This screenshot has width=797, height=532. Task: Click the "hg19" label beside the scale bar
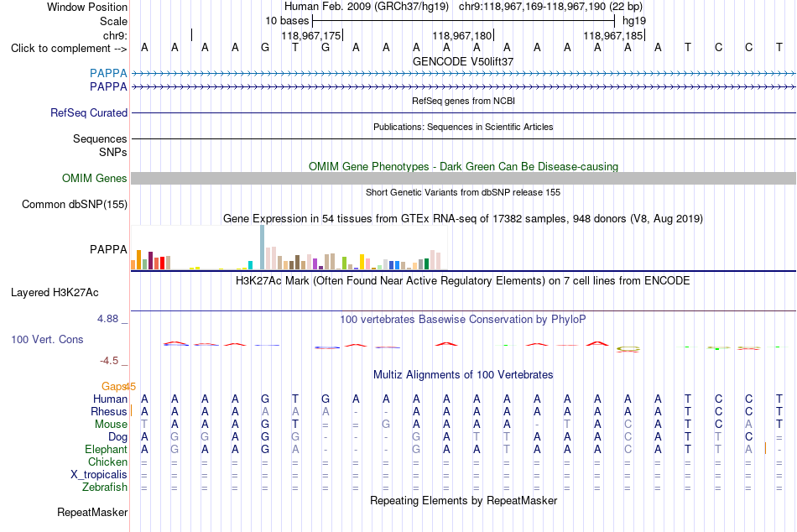(x=634, y=21)
